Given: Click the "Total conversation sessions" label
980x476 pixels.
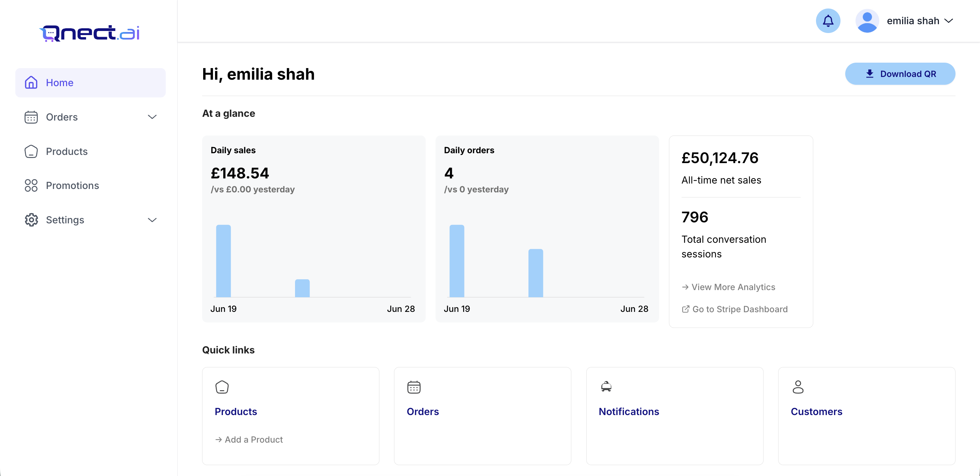Looking at the screenshot, I should (723, 247).
